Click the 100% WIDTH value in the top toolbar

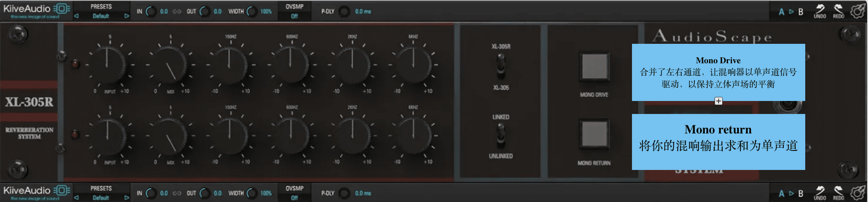(x=266, y=11)
